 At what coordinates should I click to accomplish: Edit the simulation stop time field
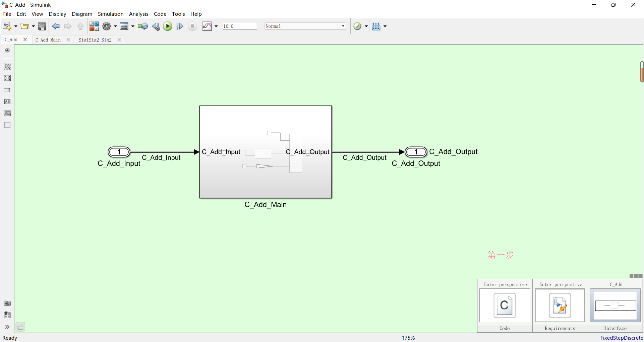pyautogui.click(x=239, y=26)
